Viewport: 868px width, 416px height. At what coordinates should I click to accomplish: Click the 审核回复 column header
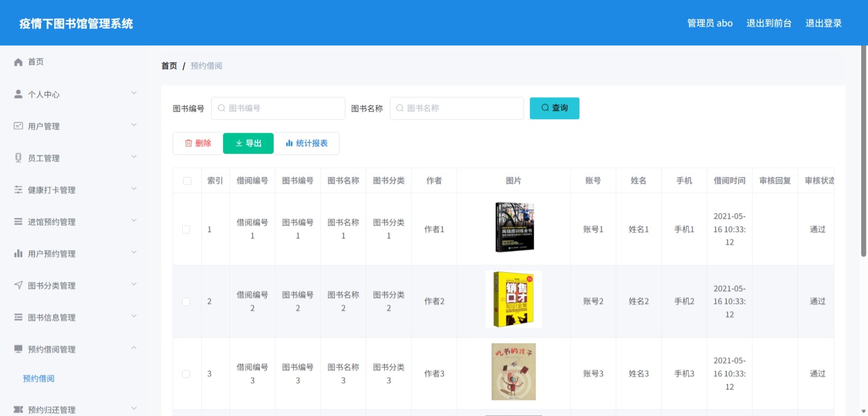(774, 180)
